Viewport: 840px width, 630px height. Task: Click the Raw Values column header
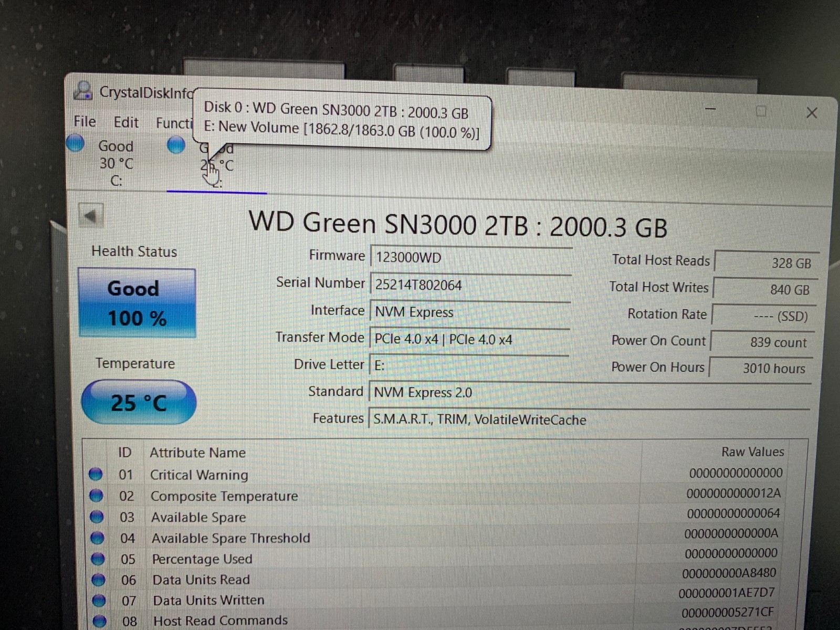click(x=753, y=451)
